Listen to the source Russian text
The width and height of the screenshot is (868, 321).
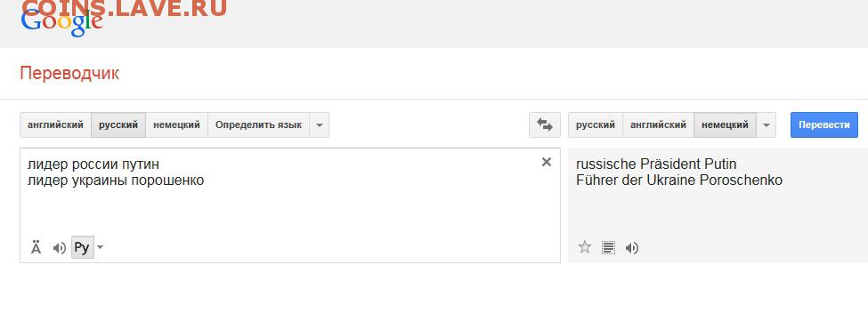(60, 248)
